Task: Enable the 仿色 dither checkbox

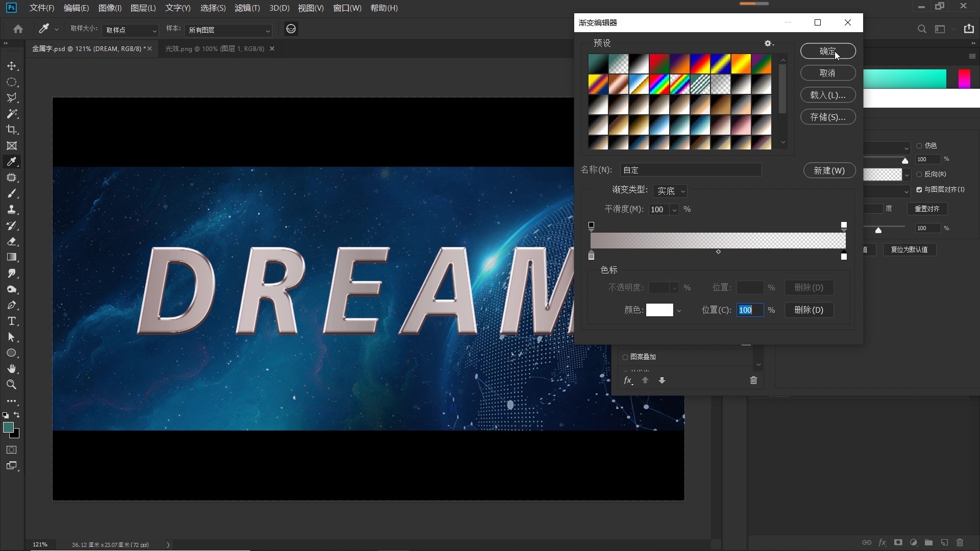Action: [919, 146]
